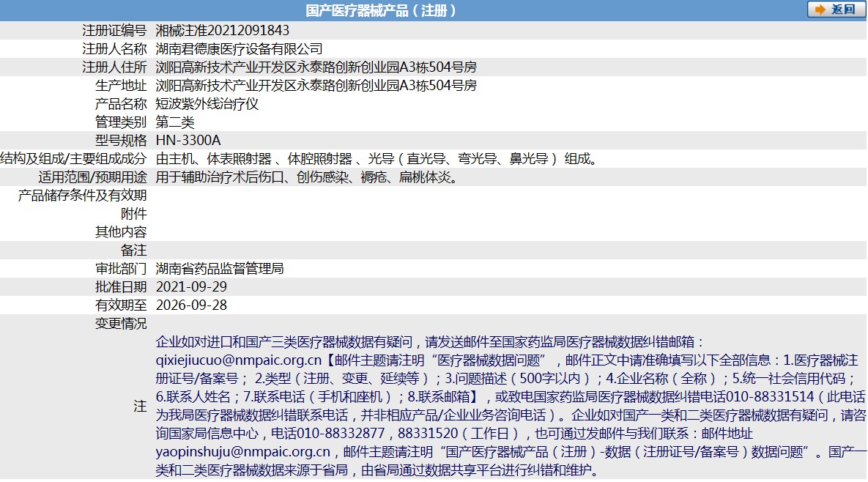Select registration number 湘械注准20212091843
This screenshot has width=868, height=482.
click(x=223, y=31)
